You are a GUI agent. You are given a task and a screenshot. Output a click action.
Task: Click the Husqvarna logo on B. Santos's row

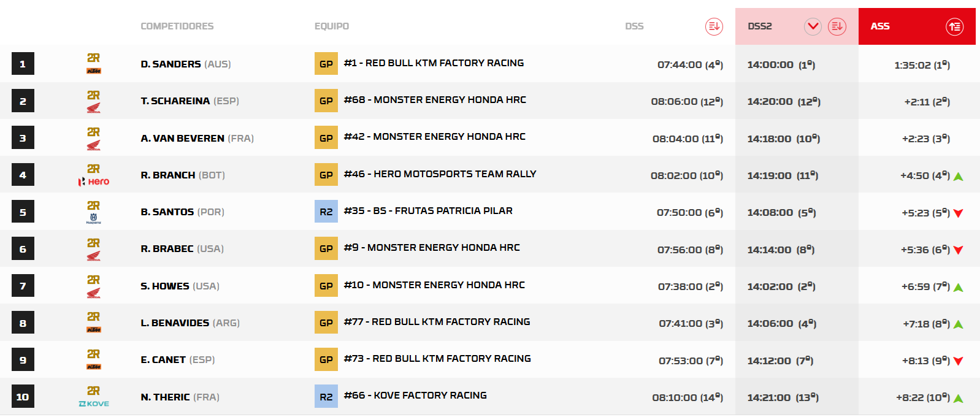coord(94,218)
